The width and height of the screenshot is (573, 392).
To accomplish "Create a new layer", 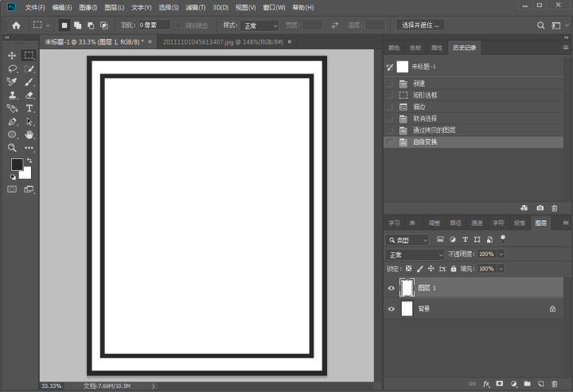I will click(x=541, y=383).
